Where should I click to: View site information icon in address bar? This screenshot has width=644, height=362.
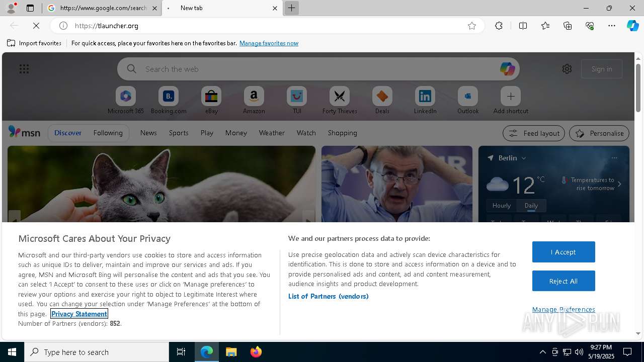tap(63, 26)
